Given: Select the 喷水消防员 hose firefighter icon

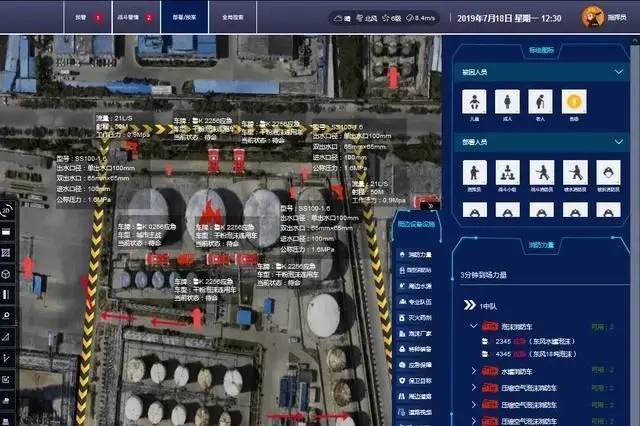Looking at the screenshot, I should [x=575, y=172].
